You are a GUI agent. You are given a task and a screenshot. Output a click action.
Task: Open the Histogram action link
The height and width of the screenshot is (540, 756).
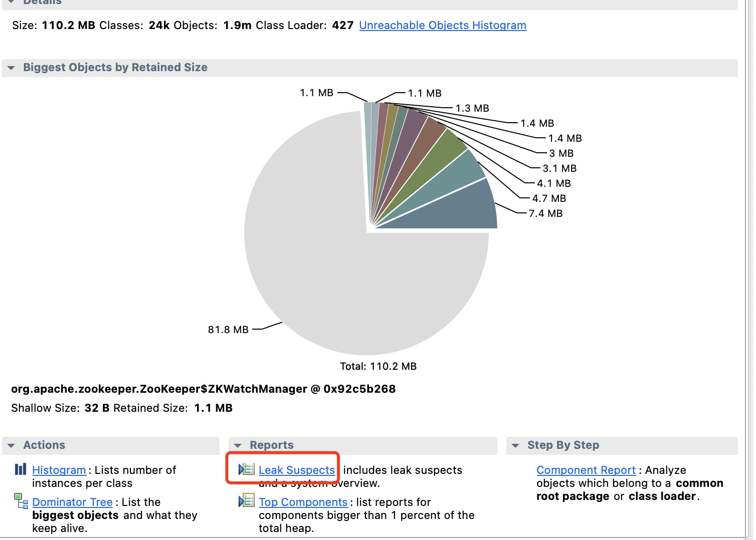click(59, 470)
